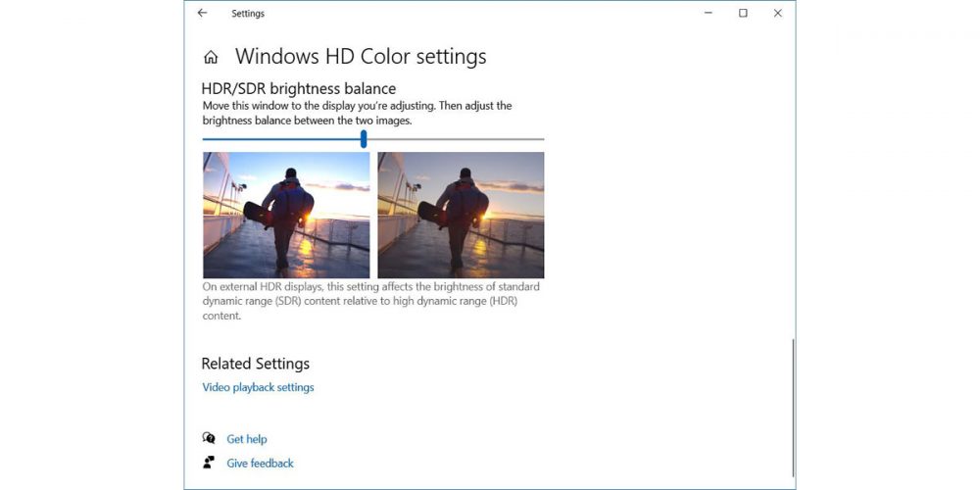Select the Give feedback link
Viewport: 980px width, 490px height.
[260, 464]
